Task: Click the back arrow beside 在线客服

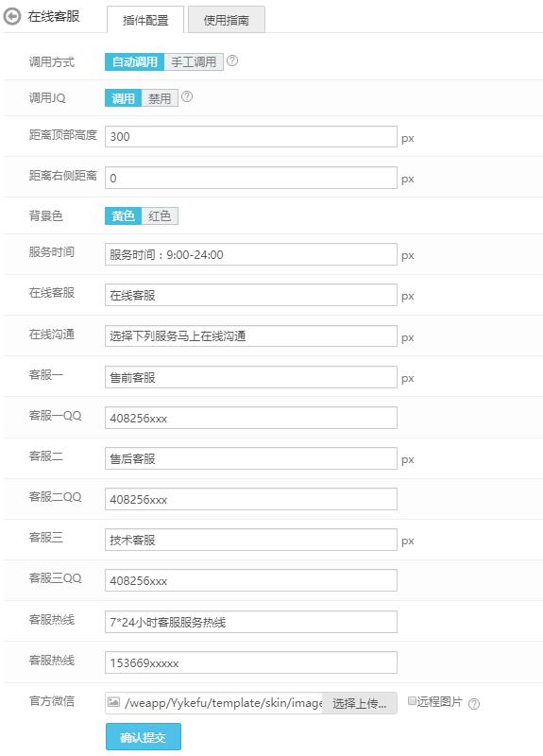Action: point(12,16)
